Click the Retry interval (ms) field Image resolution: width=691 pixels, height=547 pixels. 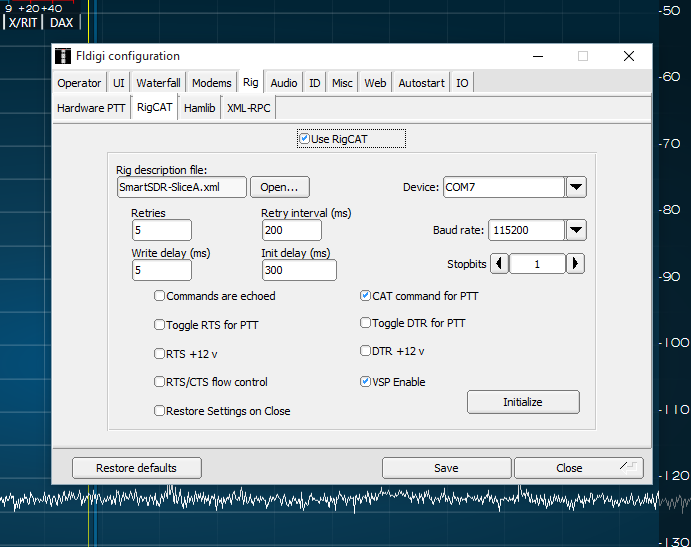tap(292, 230)
